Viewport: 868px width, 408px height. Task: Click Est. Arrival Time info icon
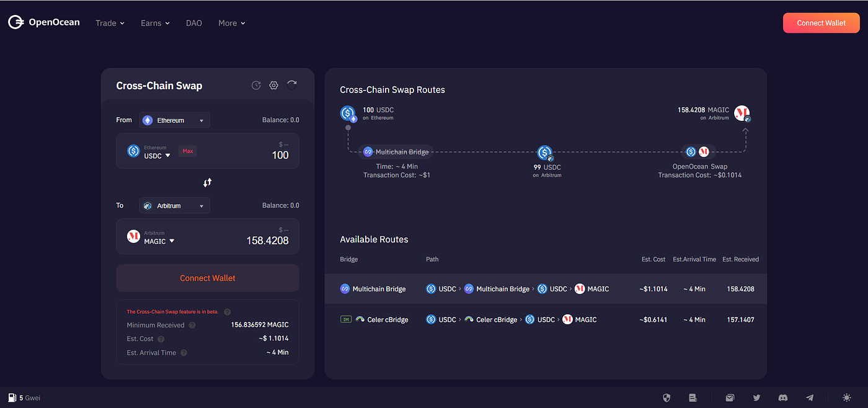tap(184, 353)
